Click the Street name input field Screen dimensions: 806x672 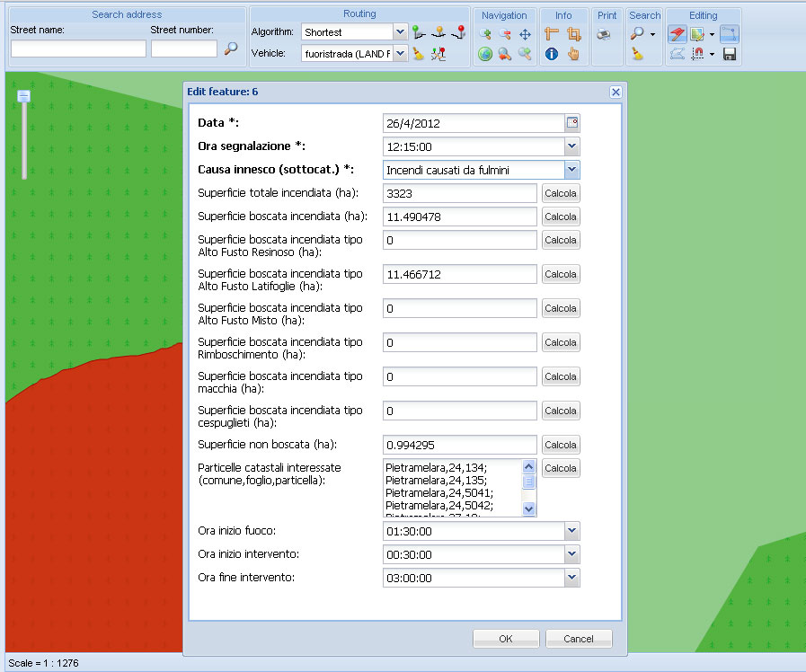click(x=78, y=49)
